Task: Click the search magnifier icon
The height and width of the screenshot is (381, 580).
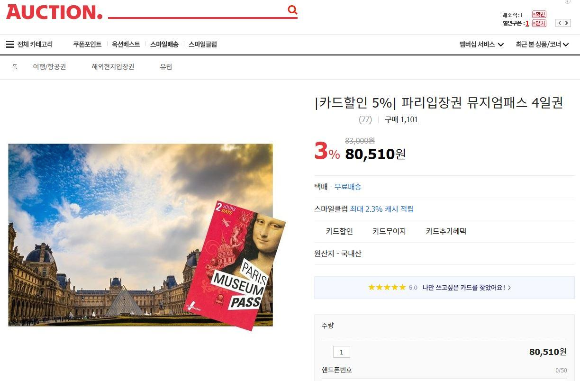Action: [292, 10]
